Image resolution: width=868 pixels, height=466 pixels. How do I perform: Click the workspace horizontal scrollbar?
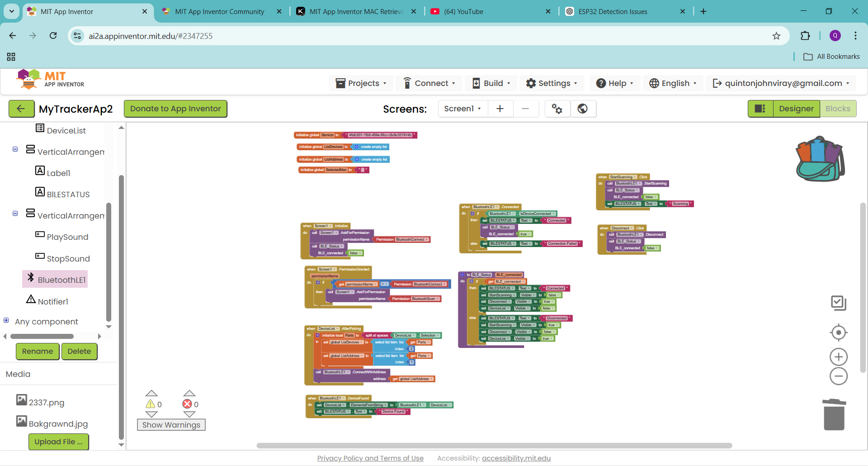pyautogui.click(x=494, y=446)
